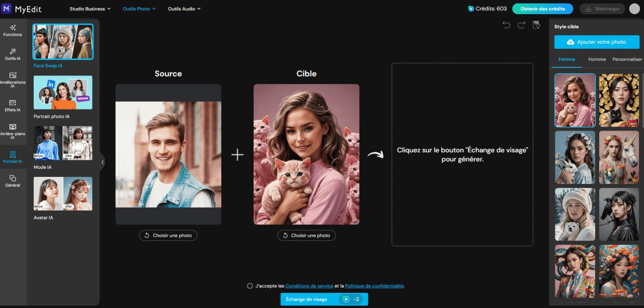Viewport: 644px width, 308px height.
Task: Open the Studio Business dropdown
Action: 90,9
